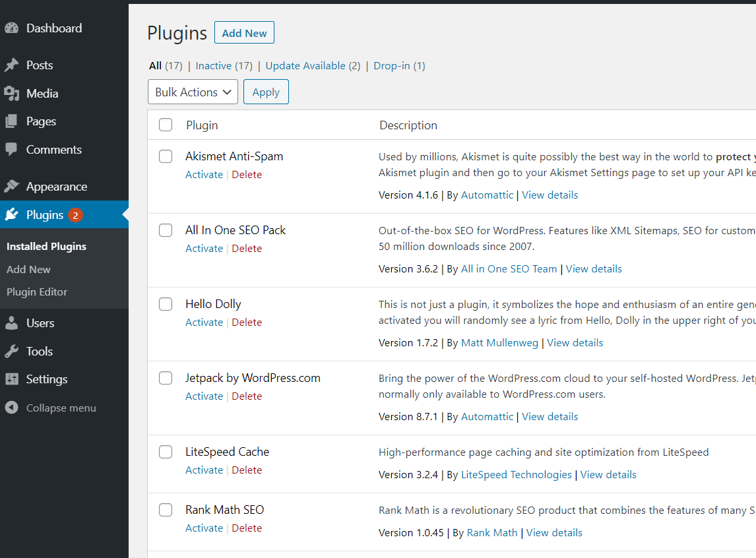Delete All In One SEO Pack
Screen dimensions: 756x558
pos(247,248)
